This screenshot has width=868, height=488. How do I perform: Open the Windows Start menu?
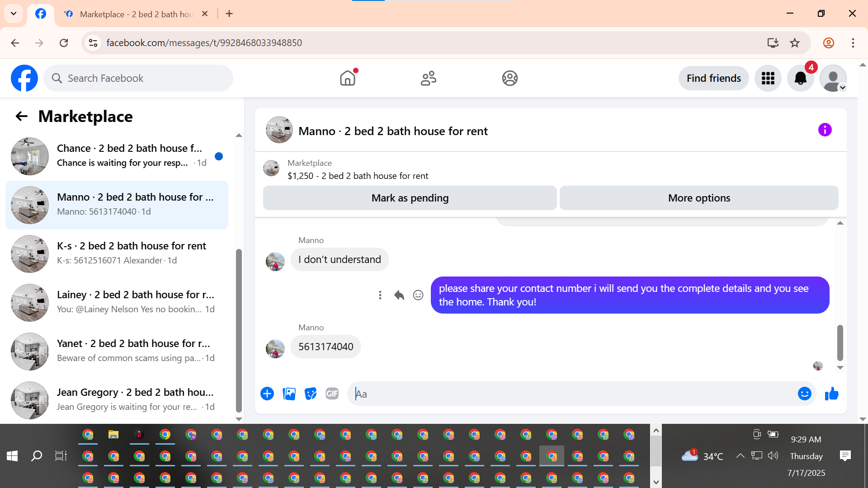tap(12, 456)
